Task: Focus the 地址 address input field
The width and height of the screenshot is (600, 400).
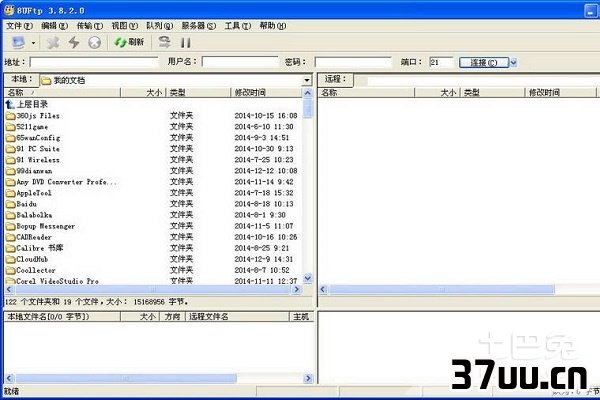Action: pyautogui.click(x=94, y=62)
